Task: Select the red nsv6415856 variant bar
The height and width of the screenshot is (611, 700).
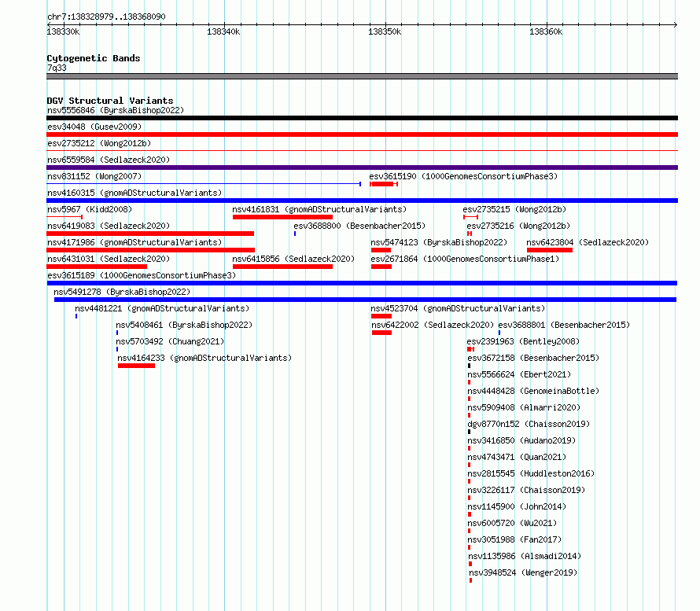Action: point(282,267)
